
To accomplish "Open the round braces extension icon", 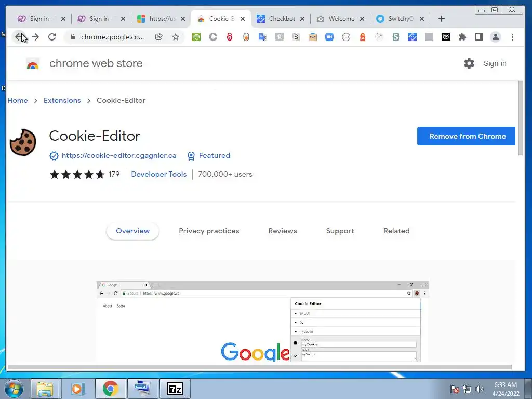I will [345, 37].
